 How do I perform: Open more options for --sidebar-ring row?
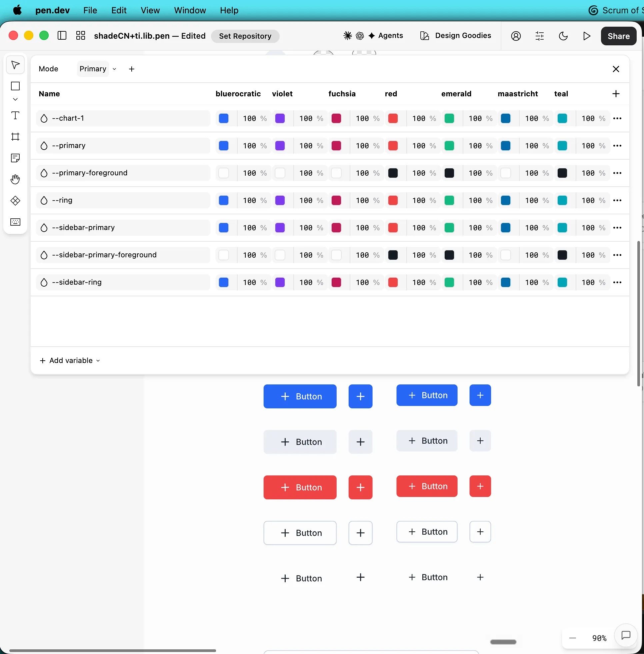tap(617, 282)
